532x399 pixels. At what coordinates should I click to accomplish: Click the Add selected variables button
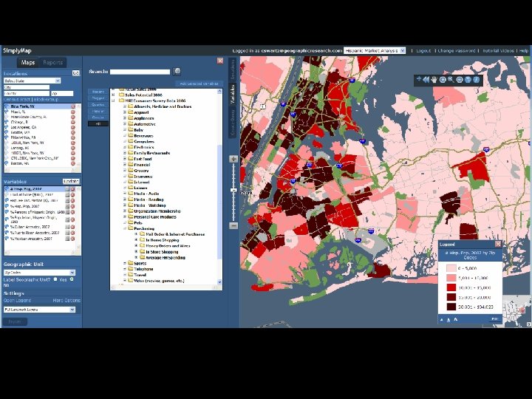[x=199, y=83]
